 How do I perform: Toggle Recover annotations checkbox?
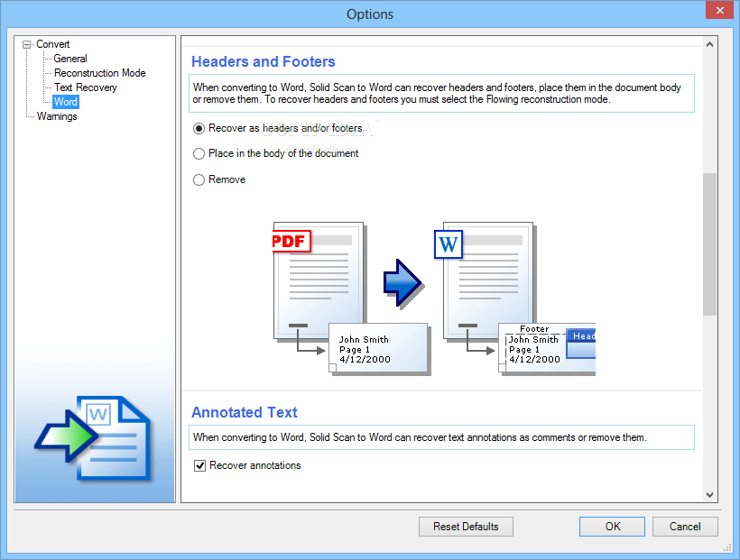point(247,465)
